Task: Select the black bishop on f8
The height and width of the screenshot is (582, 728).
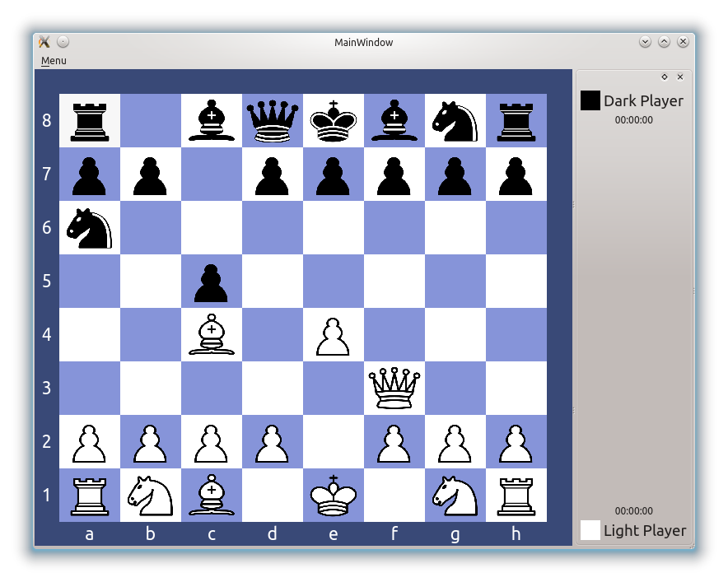Action: pyautogui.click(x=394, y=121)
